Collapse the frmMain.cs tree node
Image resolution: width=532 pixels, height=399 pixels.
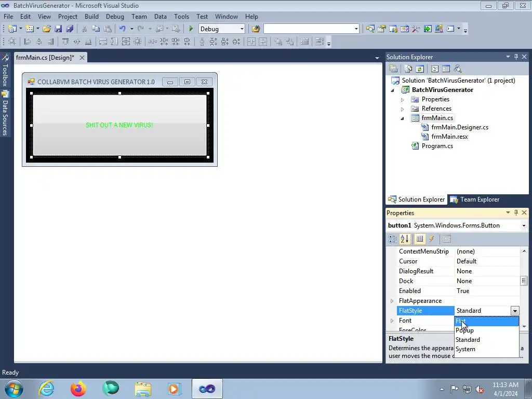point(403,118)
